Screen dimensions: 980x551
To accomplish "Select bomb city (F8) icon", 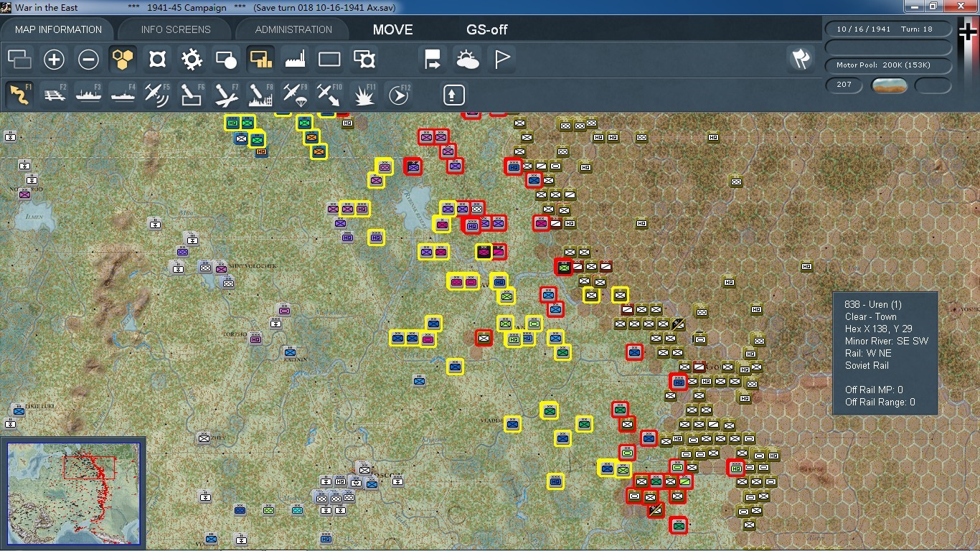I will [260, 95].
